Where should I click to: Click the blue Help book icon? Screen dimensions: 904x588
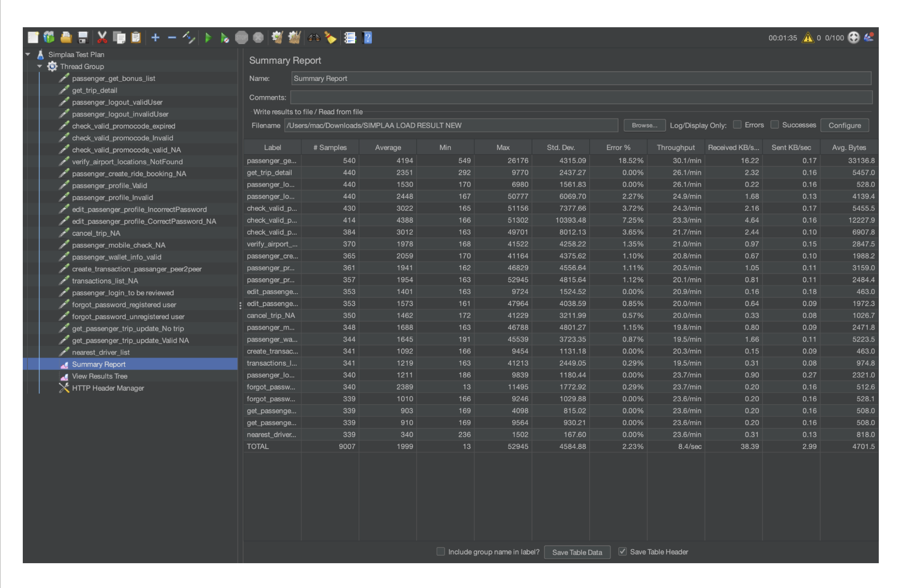click(367, 38)
